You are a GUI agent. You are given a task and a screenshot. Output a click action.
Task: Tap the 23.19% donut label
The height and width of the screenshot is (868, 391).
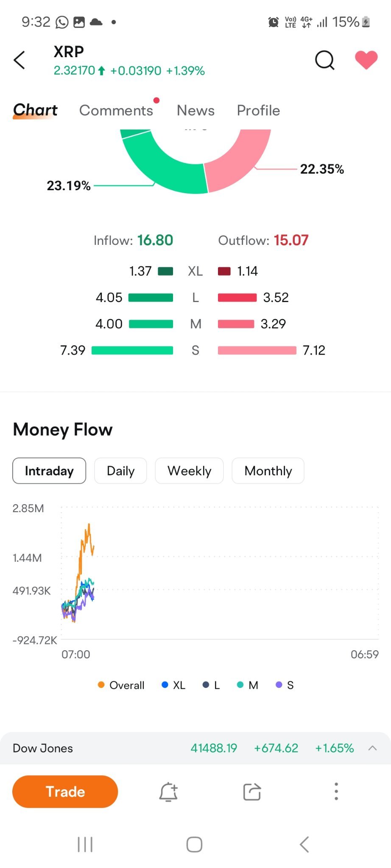[x=69, y=186]
